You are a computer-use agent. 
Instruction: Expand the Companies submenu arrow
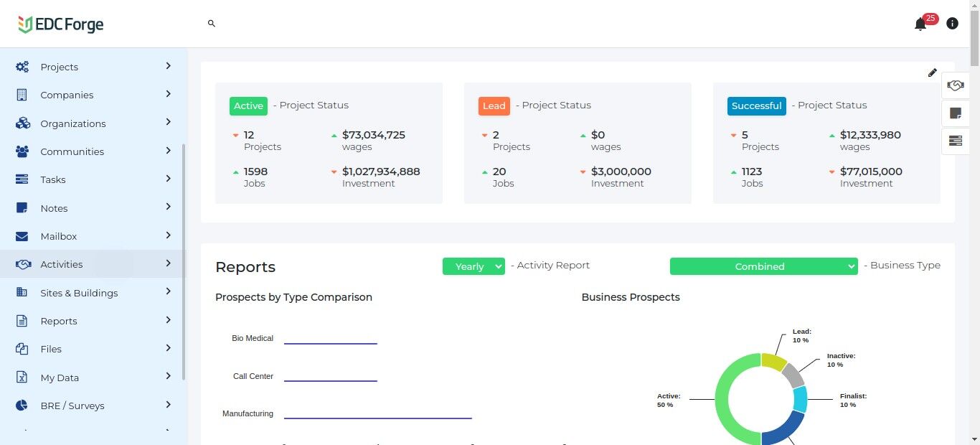click(168, 94)
